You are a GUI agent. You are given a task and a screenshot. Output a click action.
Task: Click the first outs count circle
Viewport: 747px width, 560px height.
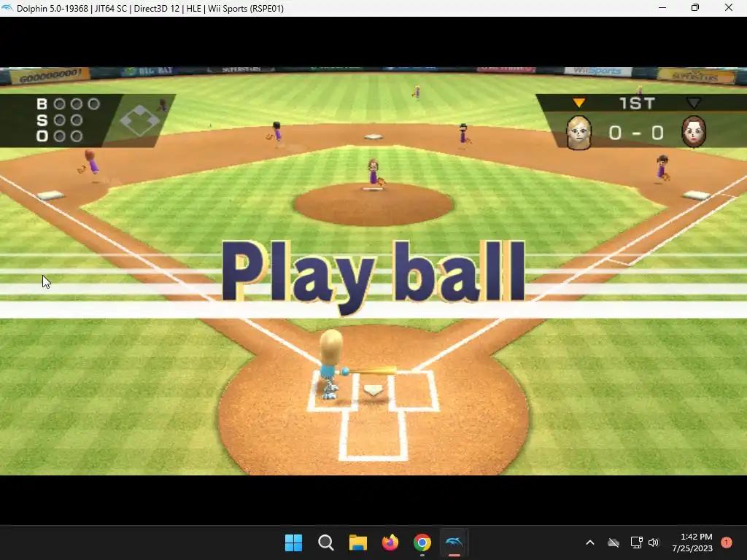pyautogui.click(x=60, y=136)
